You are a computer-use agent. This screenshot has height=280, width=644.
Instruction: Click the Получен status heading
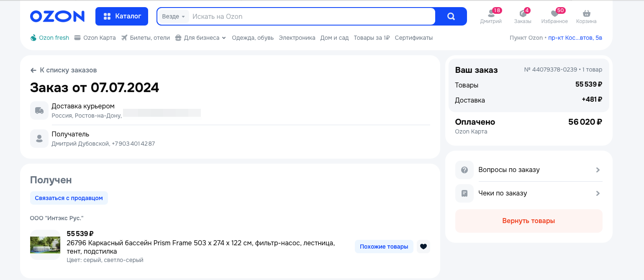51,180
